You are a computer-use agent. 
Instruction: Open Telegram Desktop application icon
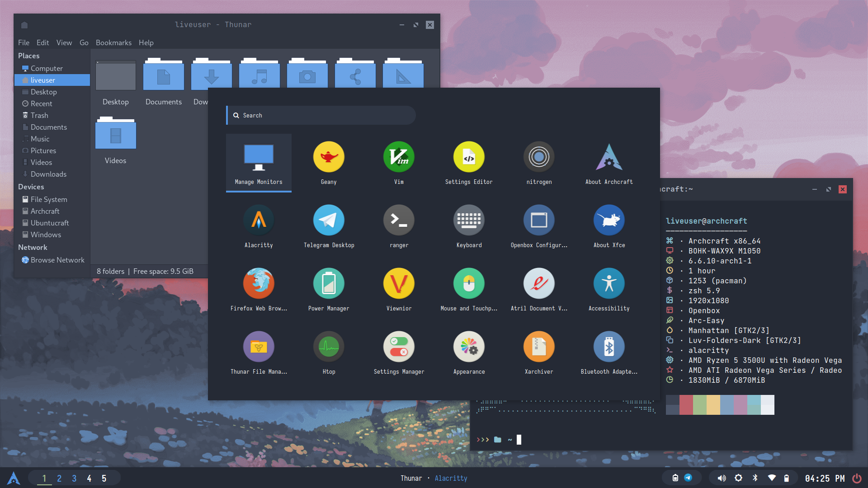tap(329, 221)
